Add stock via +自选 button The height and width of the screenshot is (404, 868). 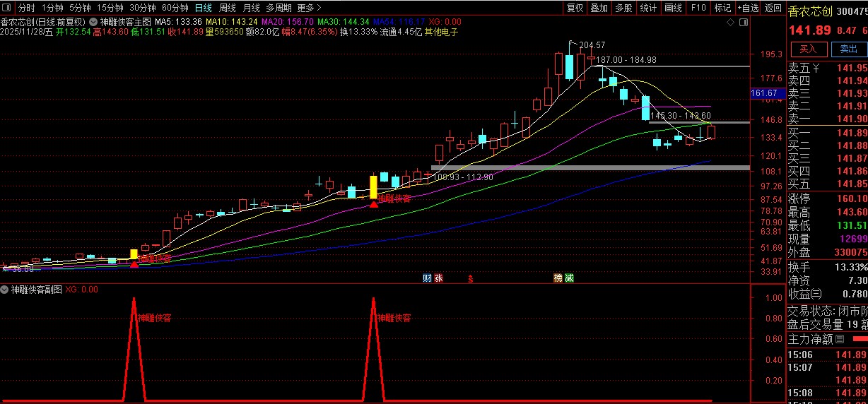pos(747,8)
